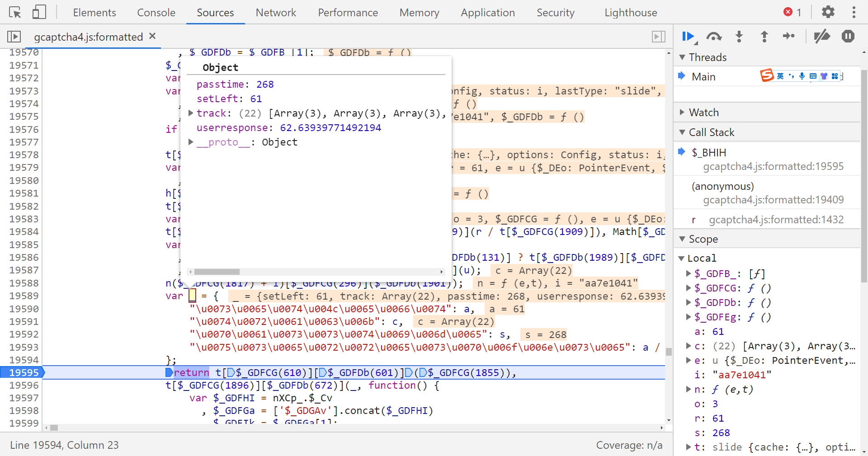Expand the $_GDFDb scope variable

pos(689,302)
